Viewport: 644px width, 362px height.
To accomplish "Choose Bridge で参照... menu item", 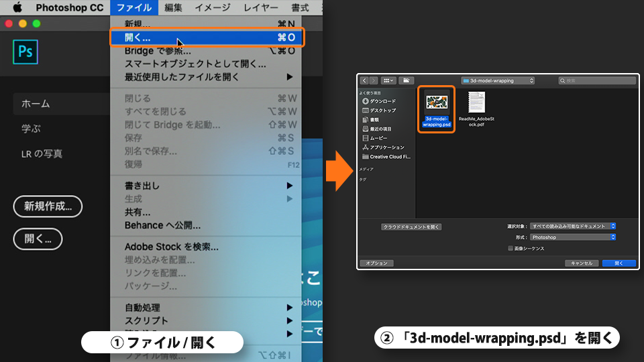I will pos(206,51).
